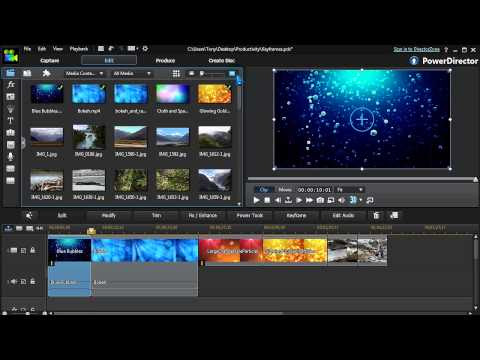The width and height of the screenshot is (480, 360).
Task: Click the preview quality display icon
Action: point(331,200)
